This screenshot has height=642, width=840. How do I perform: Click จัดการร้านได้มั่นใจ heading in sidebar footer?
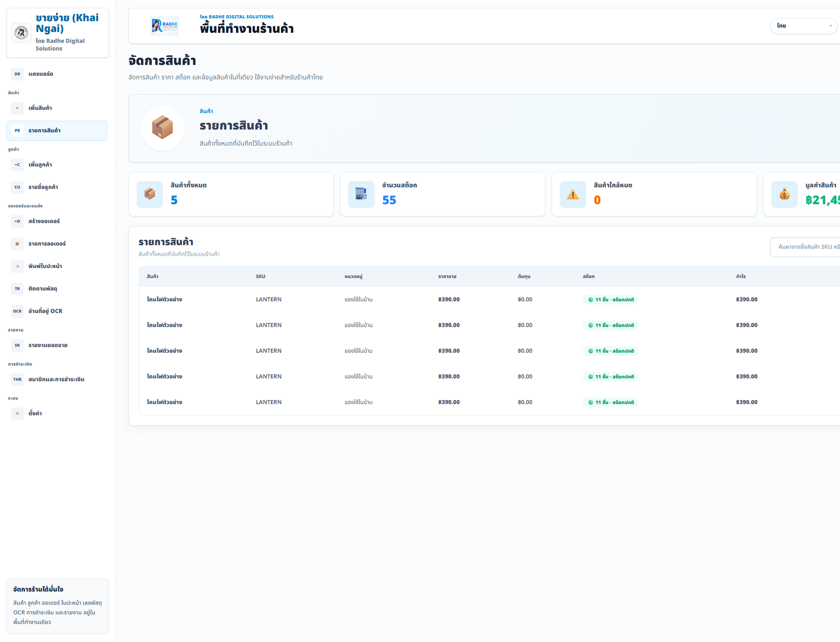pyautogui.click(x=38, y=590)
